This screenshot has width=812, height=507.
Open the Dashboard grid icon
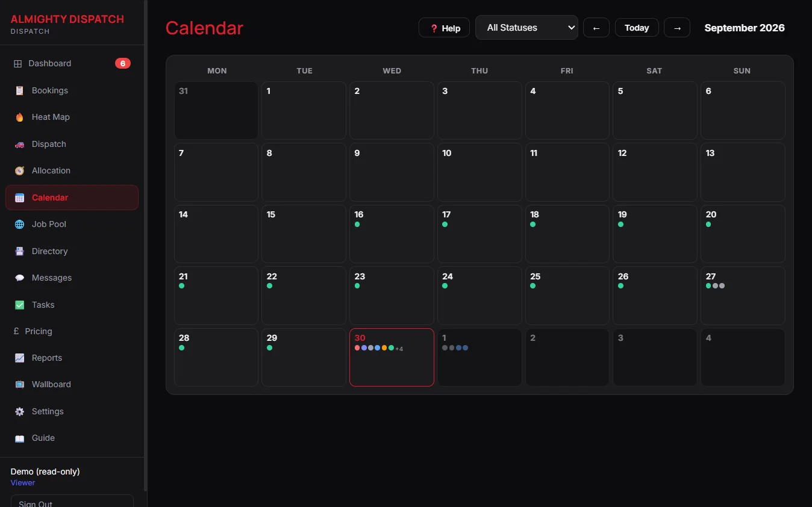click(18, 64)
